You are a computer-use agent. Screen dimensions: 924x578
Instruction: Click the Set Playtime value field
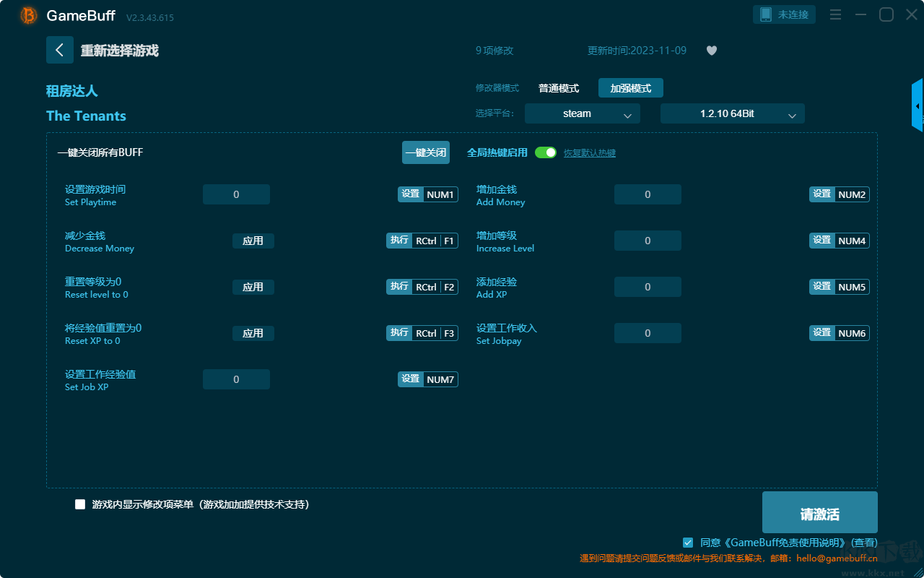pos(236,194)
